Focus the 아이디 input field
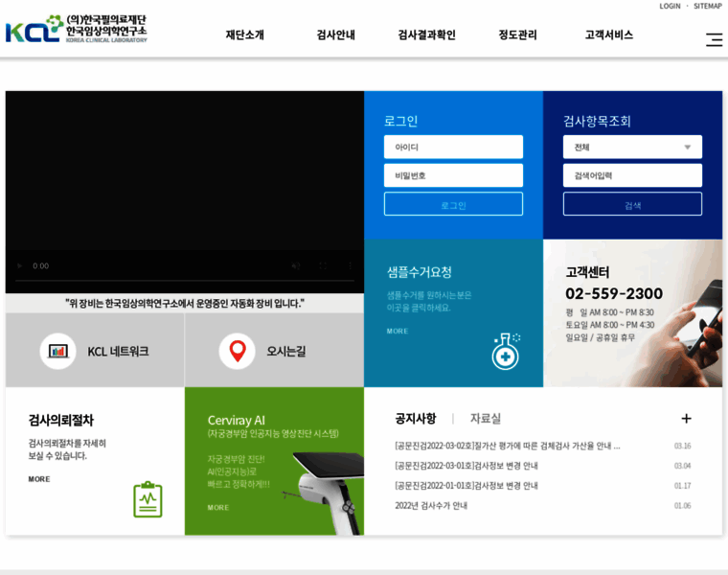 453,148
